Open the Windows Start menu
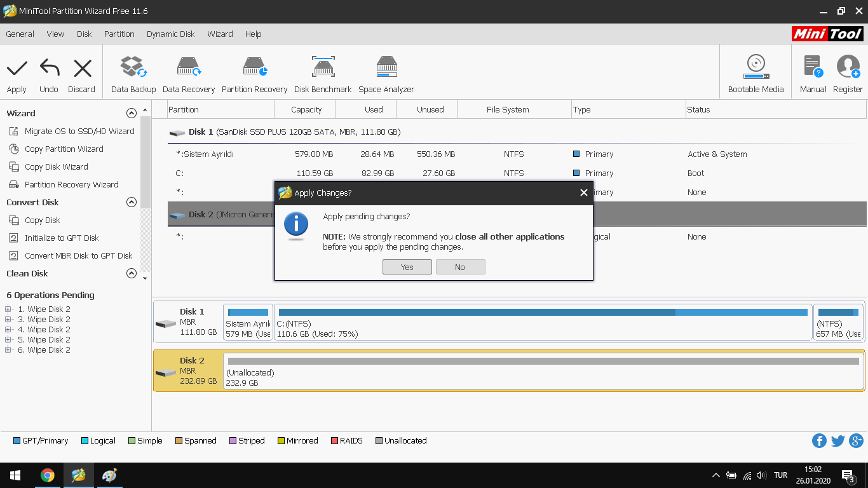The height and width of the screenshot is (488, 868). [15, 475]
